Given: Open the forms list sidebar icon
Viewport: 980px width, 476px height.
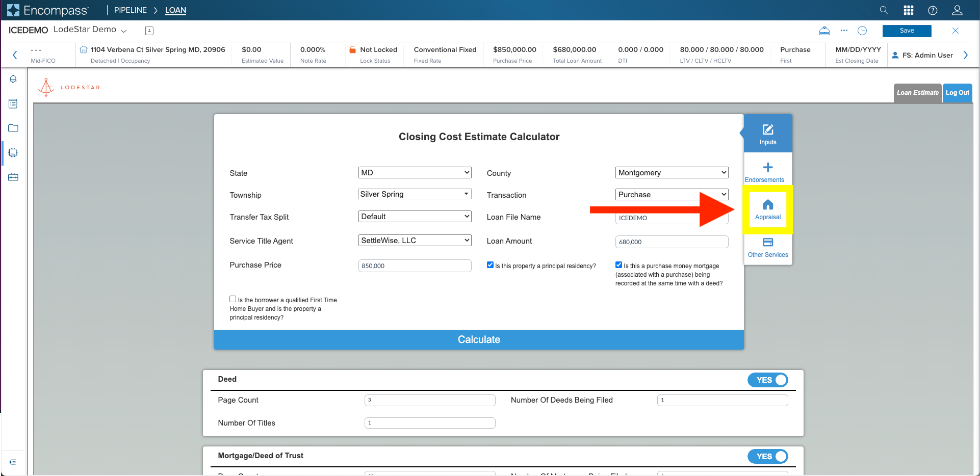Looking at the screenshot, I should click(13, 103).
